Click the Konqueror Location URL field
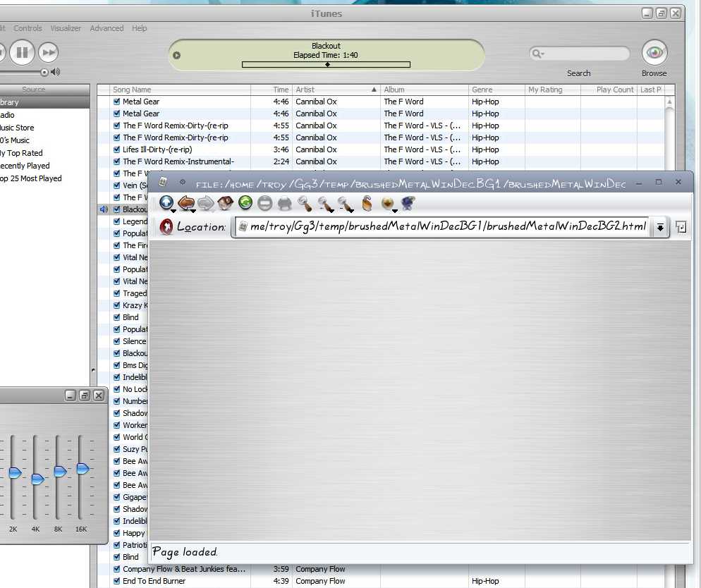Viewport: 701px width, 588px height. coord(448,226)
